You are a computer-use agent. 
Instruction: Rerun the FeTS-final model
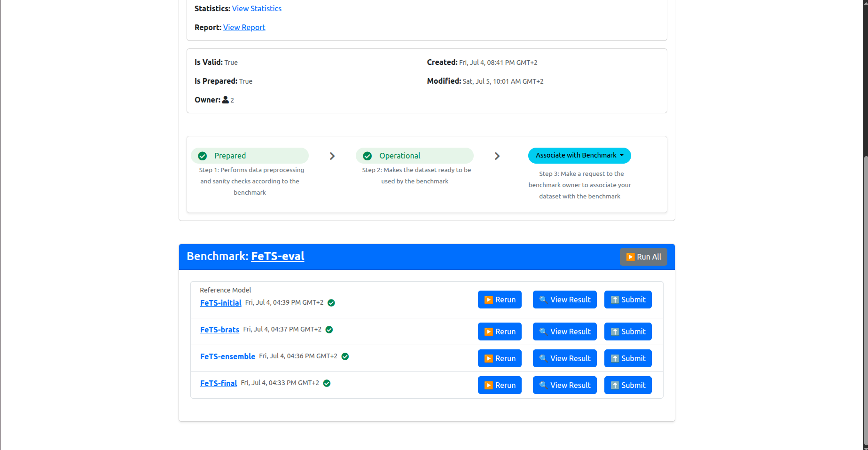(500, 385)
